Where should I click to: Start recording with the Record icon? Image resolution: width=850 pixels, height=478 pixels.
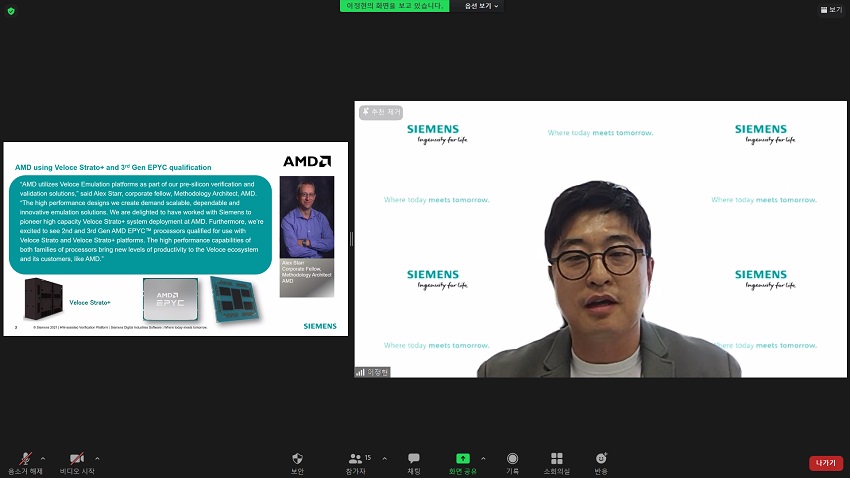(x=512, y=463)
